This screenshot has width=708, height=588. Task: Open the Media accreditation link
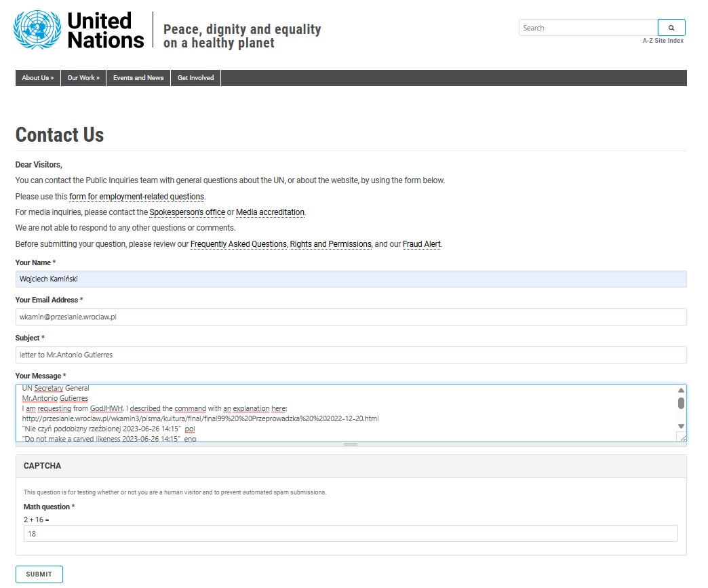tap(270, 212)
